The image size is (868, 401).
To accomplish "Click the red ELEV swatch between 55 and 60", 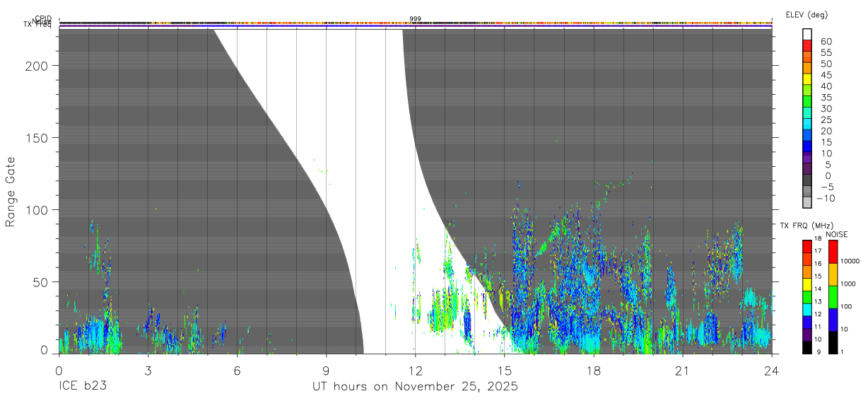I will pyautogui.click(x=807, y=47).
